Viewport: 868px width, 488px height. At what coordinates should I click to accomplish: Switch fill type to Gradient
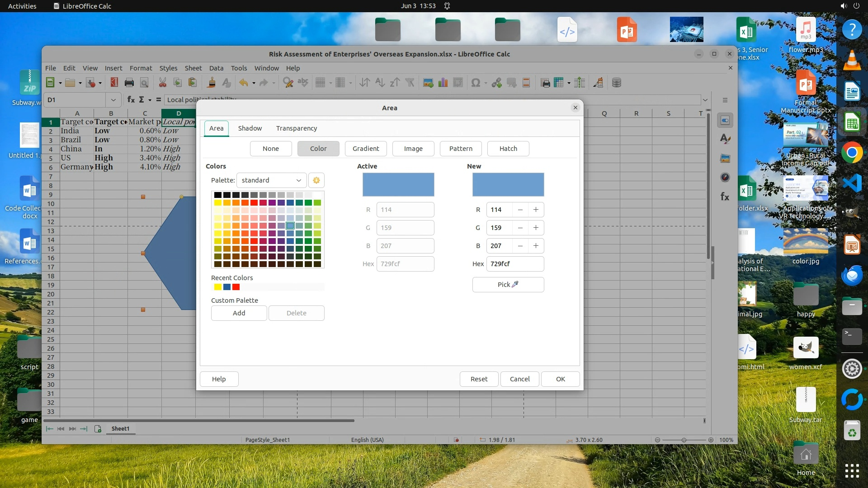(x=366, y=149)
